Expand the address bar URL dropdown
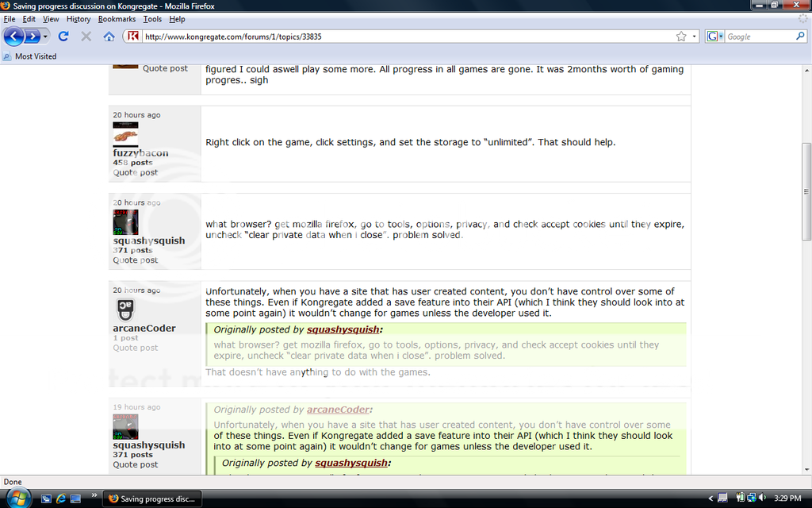Viewport: 812px width, 508px height. (x=695, y=37)
